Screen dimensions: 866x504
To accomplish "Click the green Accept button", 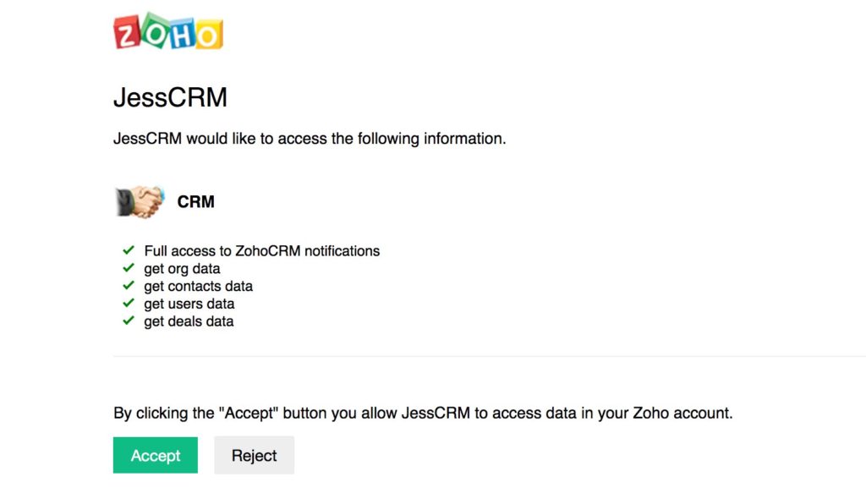I will [156, 456].
